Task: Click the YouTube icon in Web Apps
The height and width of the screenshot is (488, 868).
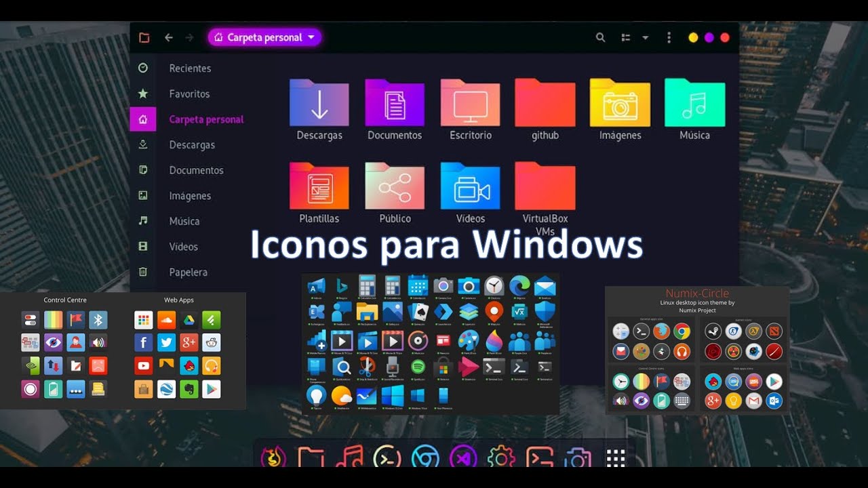Action: (x=143, y=366)
